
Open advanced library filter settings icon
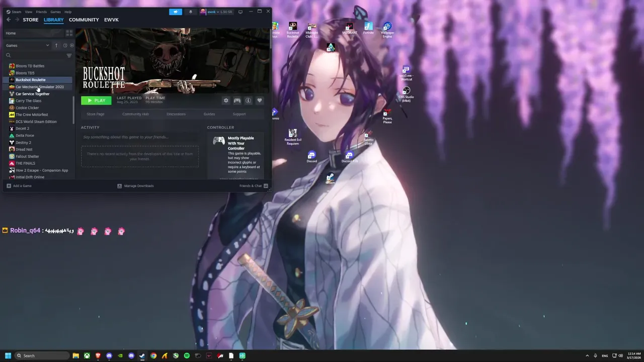point(69,55)
